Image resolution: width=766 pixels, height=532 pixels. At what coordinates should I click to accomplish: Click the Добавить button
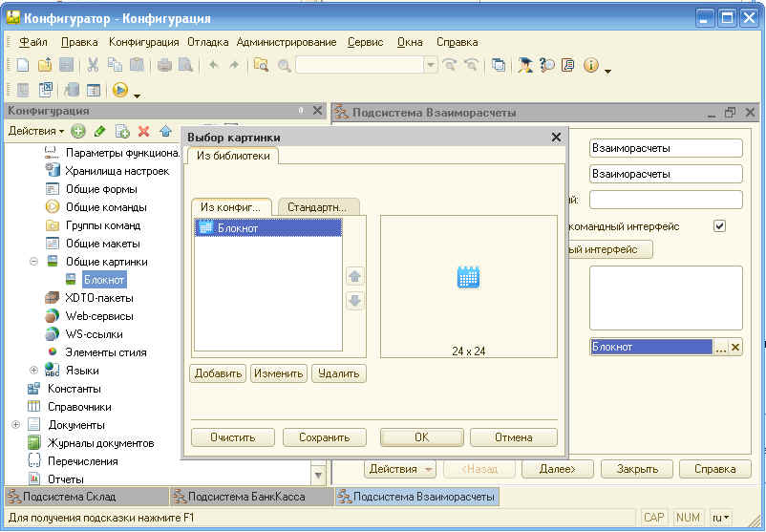coord(218,373)
